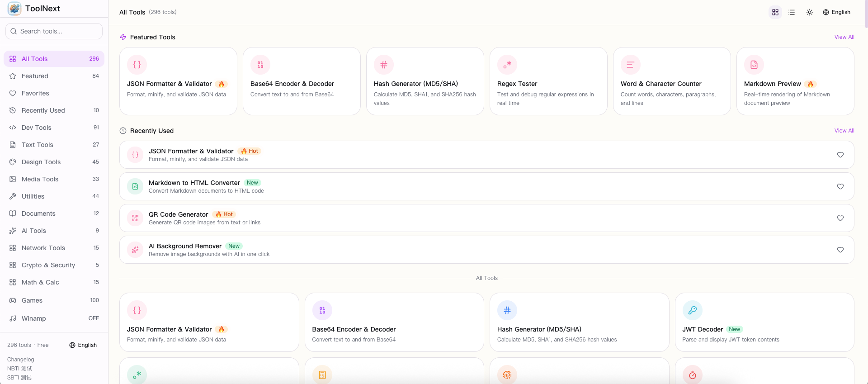Open the Dev Tools category
This screenshot has width=868, height=384.
[54, 128]
